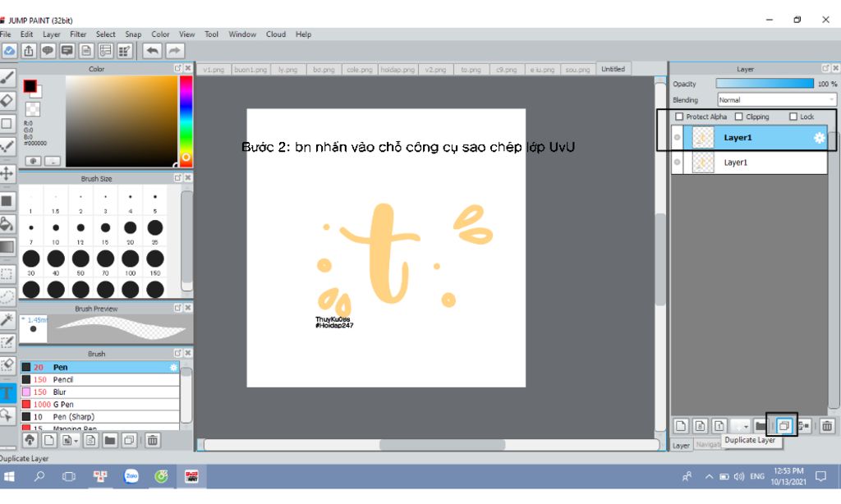Click the layer Opacity slider
The height and width of the screenshot is (504, 841).
pos(765,84)
